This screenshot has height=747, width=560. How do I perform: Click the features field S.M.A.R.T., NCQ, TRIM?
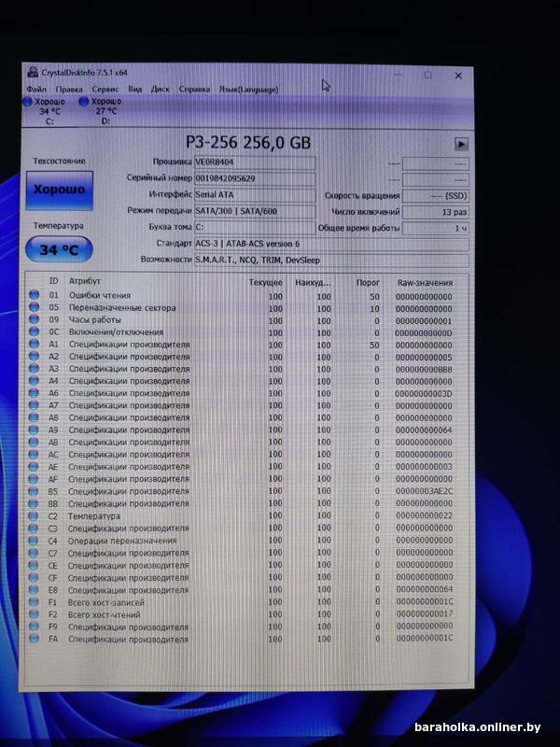click(x=331, y=261)
